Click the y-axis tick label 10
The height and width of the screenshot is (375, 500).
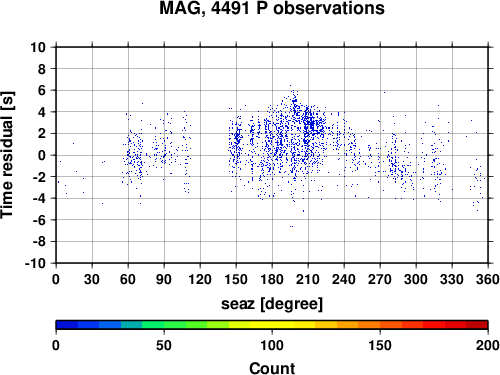38,47
